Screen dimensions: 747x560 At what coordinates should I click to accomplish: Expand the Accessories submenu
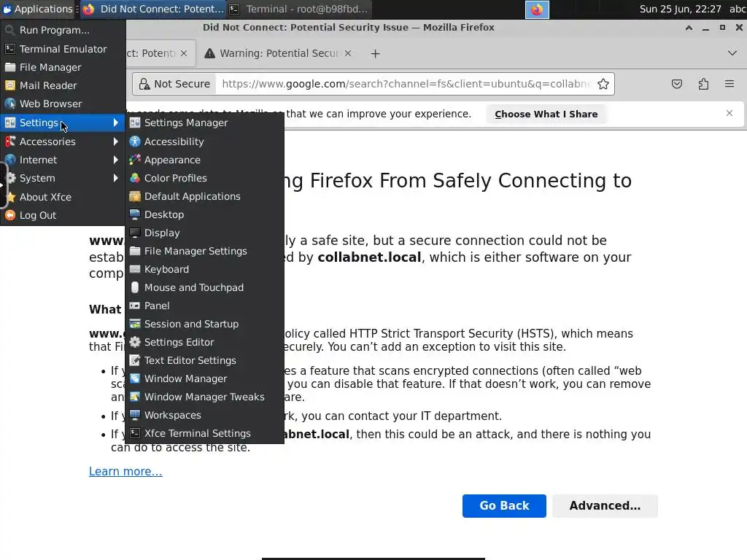tap(63, 141)
